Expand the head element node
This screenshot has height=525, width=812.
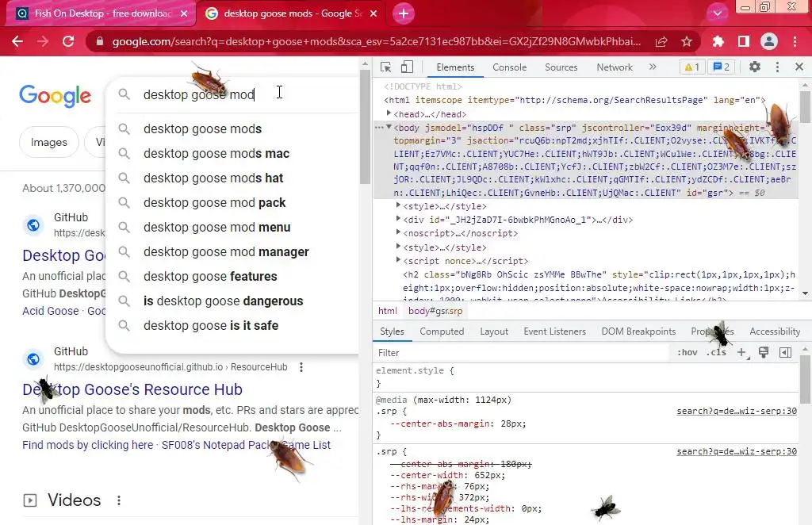pos(389,113)
